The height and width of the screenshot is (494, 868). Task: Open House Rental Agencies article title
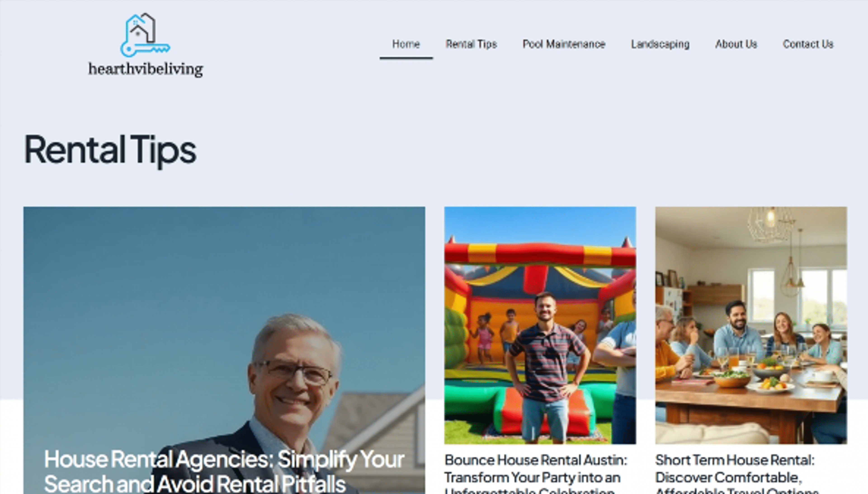[x=224, y=471]
